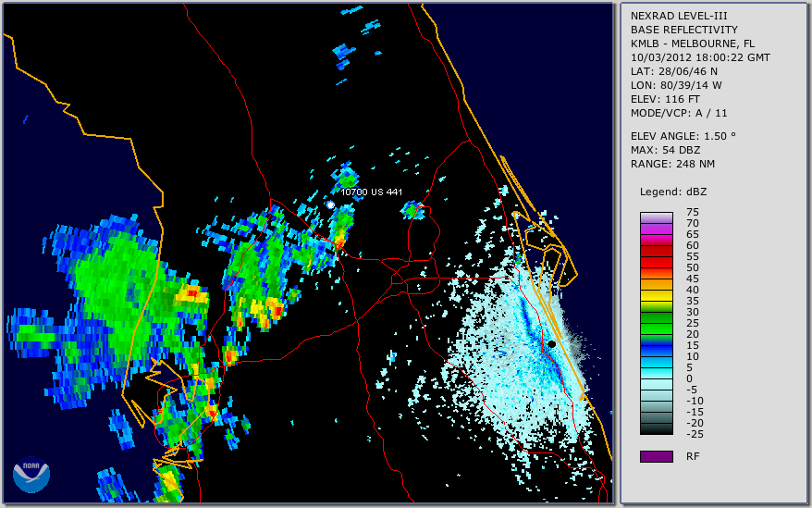This screenshot has width=812, height=508.
Task: Click the "MODE/VCP: A / 11" line
Action: (679, 113)
